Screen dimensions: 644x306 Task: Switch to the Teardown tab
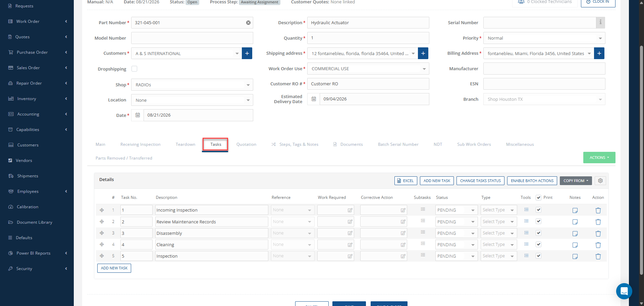coord(185,144)
